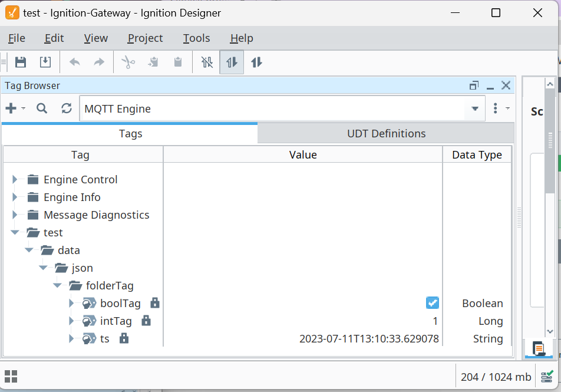Click the scroll up arrow in right panel
This screenshot has height=392, width=561.
550,84
